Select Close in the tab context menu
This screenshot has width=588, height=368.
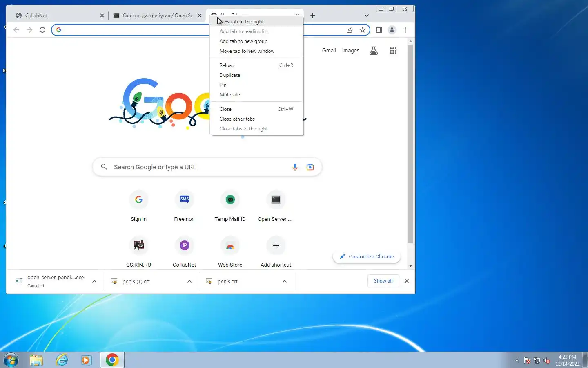[256, 109]
